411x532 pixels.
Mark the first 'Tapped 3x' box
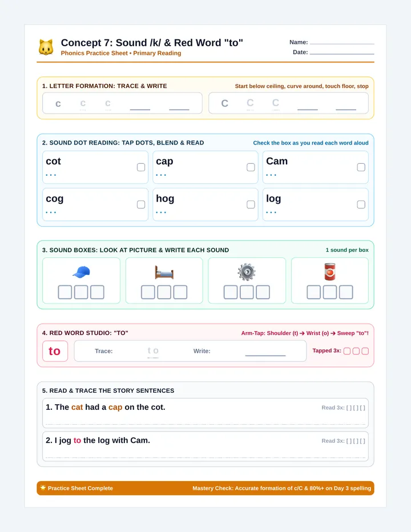[347, 351]
